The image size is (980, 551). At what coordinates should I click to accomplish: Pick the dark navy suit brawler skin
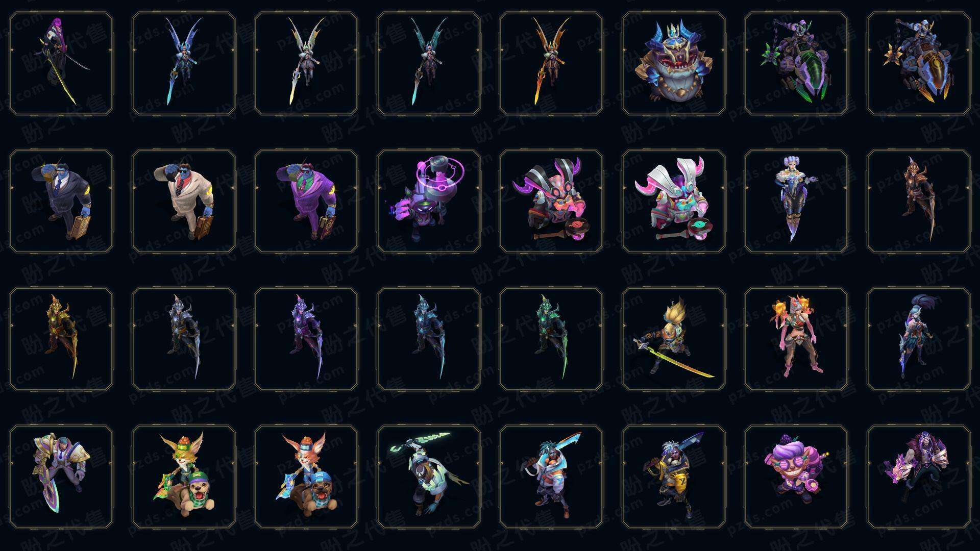(61, 201)
